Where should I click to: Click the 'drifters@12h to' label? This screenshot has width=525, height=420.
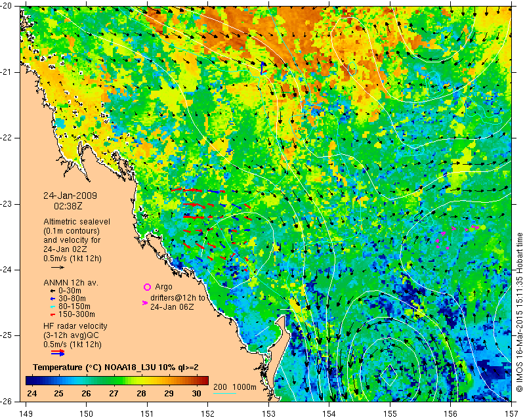(x=177, y=298)
